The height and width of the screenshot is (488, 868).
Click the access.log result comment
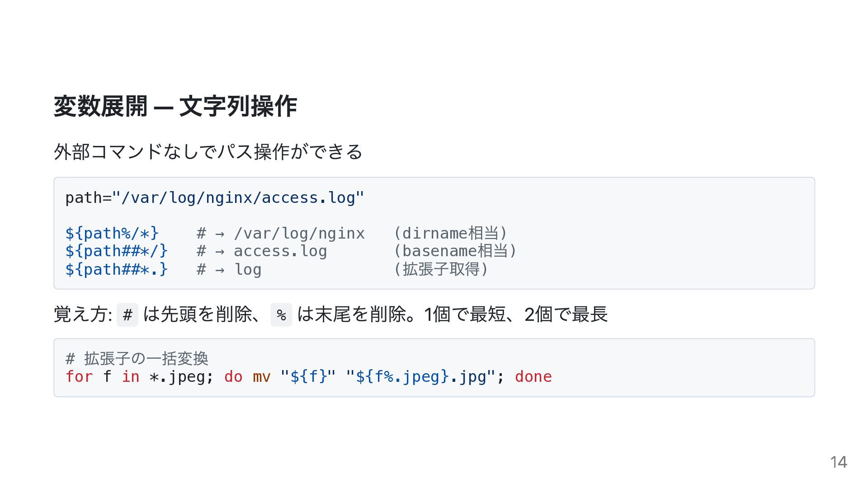pos(280,251)
